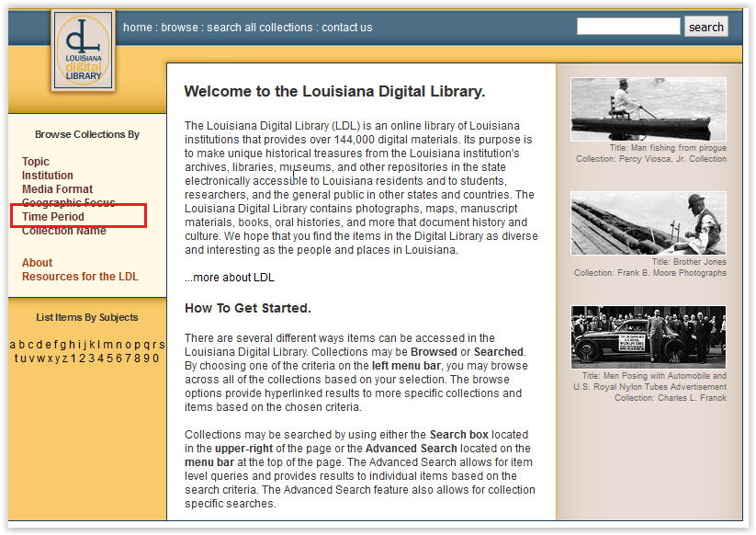Browse collections by Collection Name

(64, 231)
